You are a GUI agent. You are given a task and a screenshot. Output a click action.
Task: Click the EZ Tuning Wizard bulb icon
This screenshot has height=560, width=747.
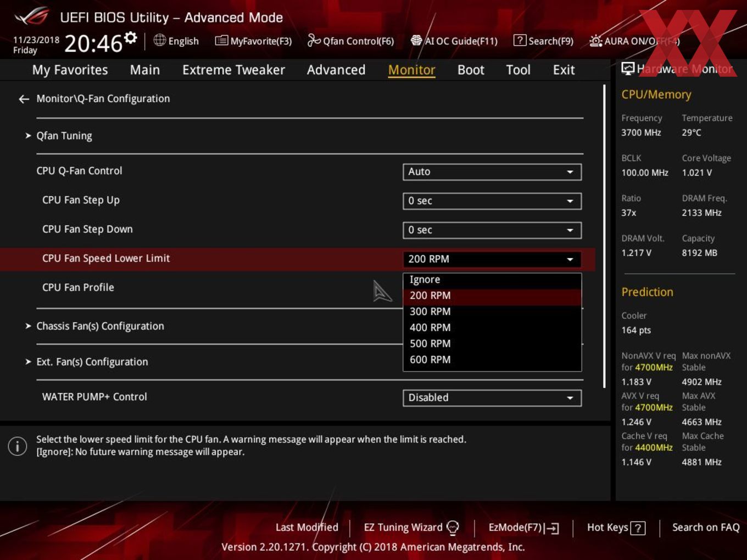453,528
